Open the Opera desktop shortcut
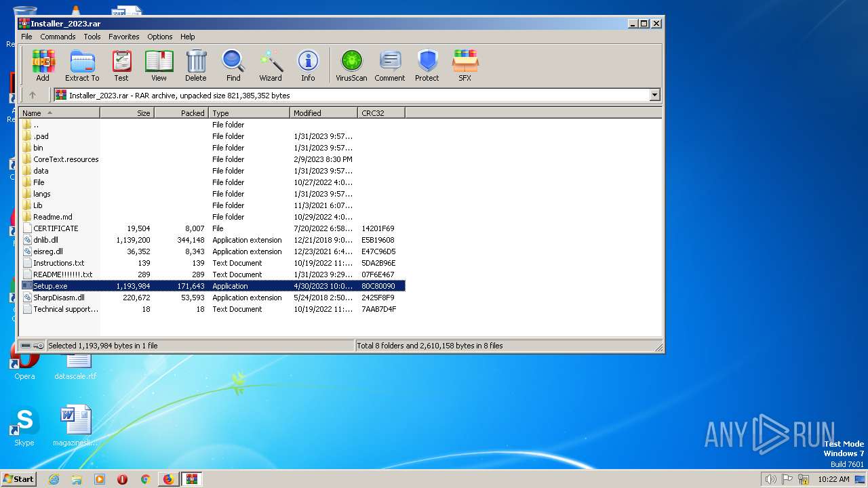Viewport: 868px width, 488px height. (24, 363)
